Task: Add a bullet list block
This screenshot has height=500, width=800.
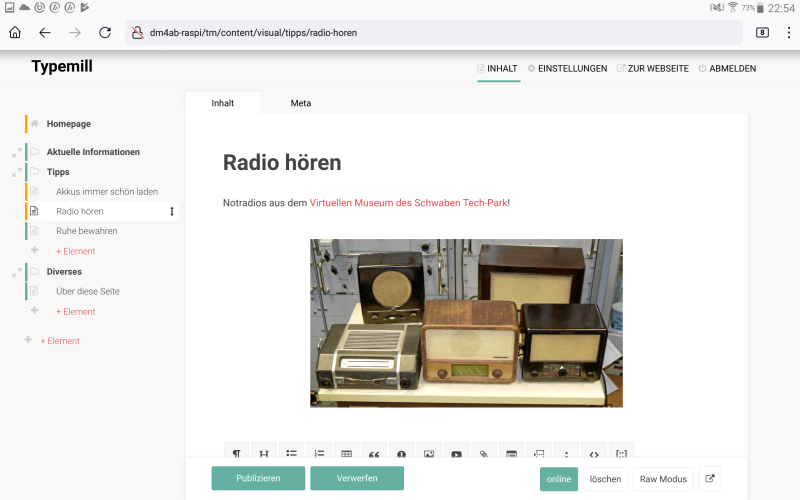Action: 291,452
